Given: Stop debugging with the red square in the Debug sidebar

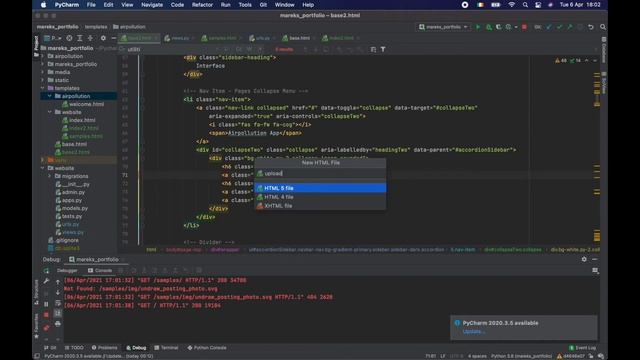Looking at the screenshot, I should click(46, 315).
